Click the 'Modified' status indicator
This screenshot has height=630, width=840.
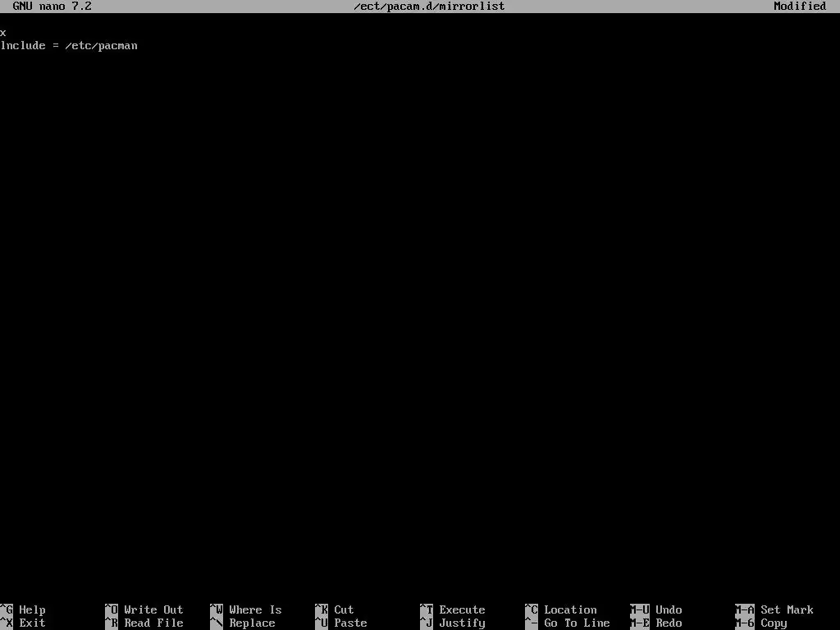pos(800,7)
